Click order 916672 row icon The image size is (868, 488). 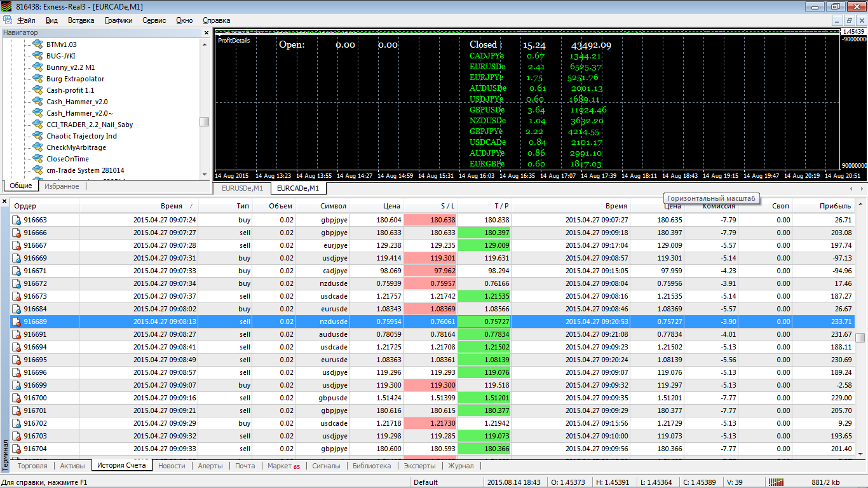point(17,284)
